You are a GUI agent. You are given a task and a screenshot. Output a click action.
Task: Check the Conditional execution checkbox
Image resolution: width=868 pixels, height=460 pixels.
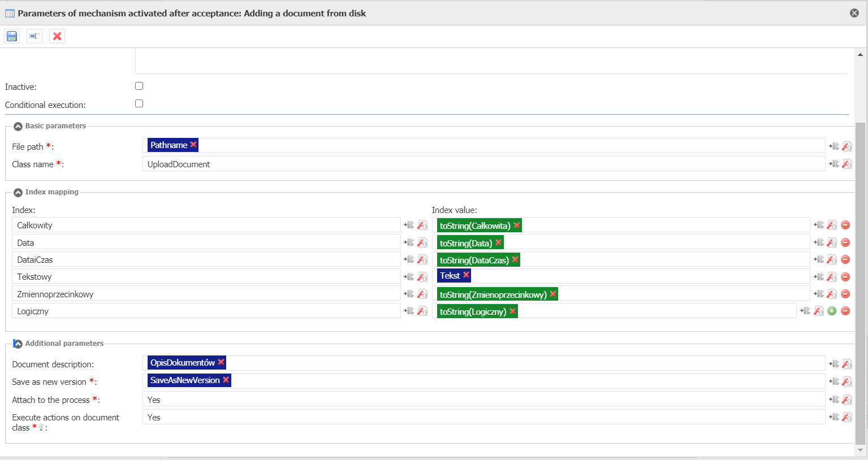pos(139,103)
